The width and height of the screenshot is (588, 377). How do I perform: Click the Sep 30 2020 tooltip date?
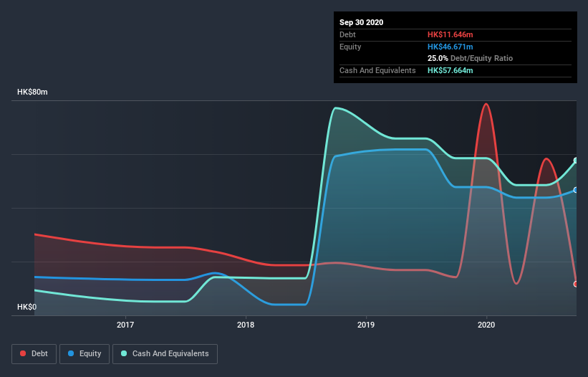[362, 22]
